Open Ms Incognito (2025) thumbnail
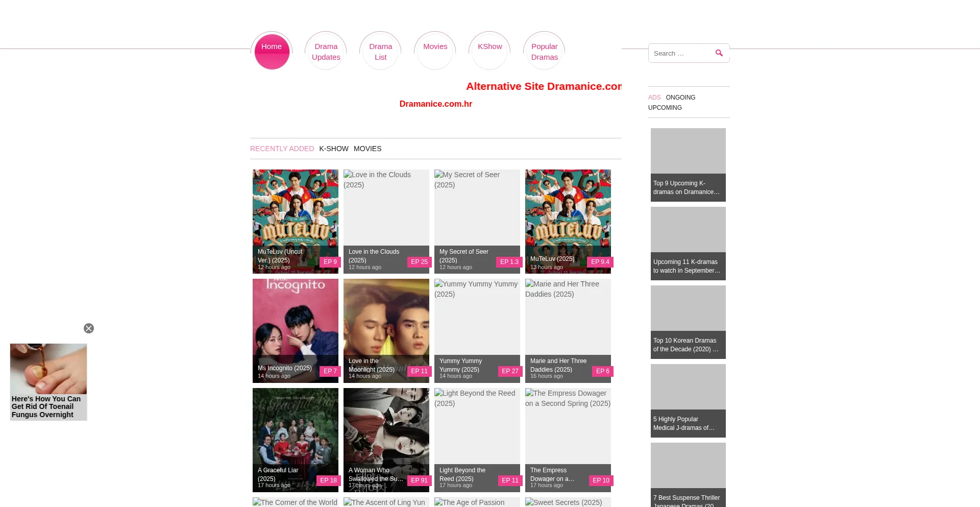The image size is (980, 507). click(x=296, y=331)
